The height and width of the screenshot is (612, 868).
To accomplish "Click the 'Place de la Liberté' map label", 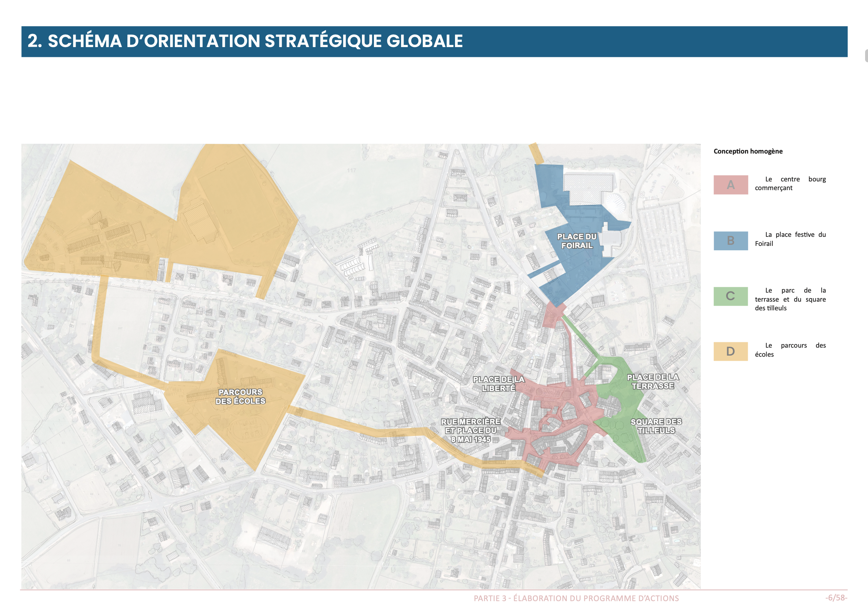I will (x=498, y=383).
